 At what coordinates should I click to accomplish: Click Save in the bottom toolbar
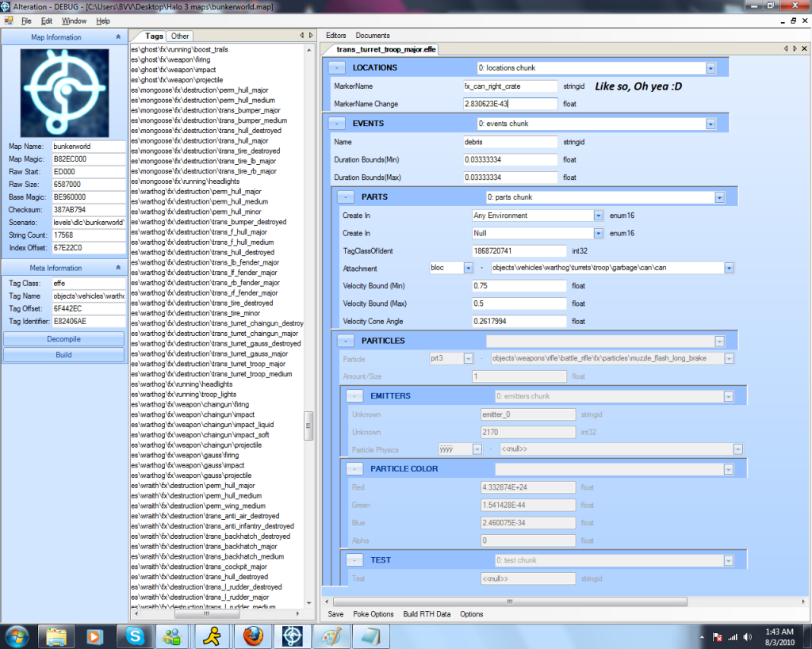pos(335,614)
